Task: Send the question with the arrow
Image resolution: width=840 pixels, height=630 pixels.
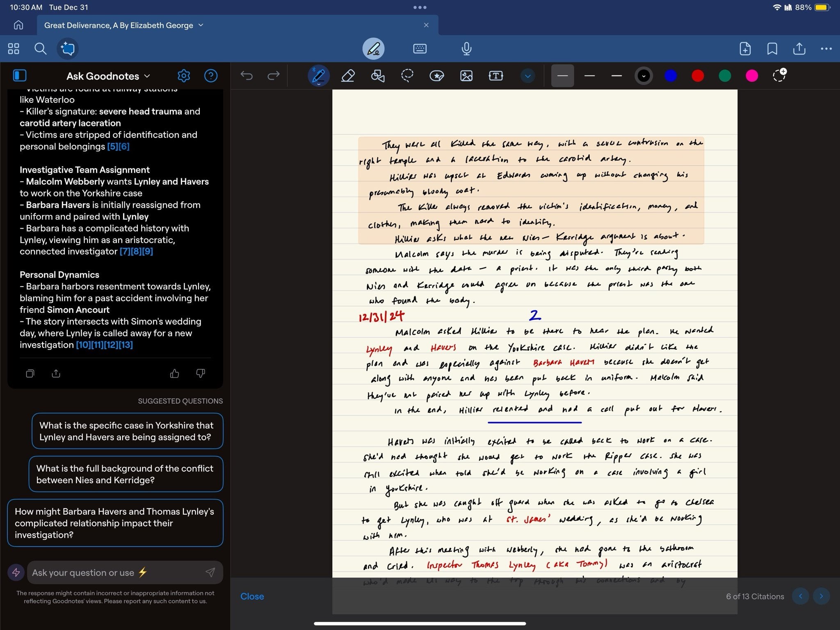Action: click(210, 572)
